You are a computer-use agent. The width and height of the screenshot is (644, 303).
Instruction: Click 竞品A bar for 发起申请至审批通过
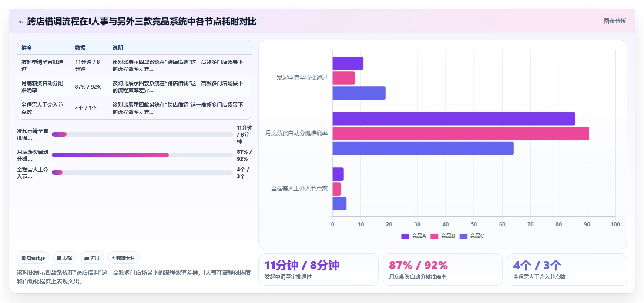(348, 63)
